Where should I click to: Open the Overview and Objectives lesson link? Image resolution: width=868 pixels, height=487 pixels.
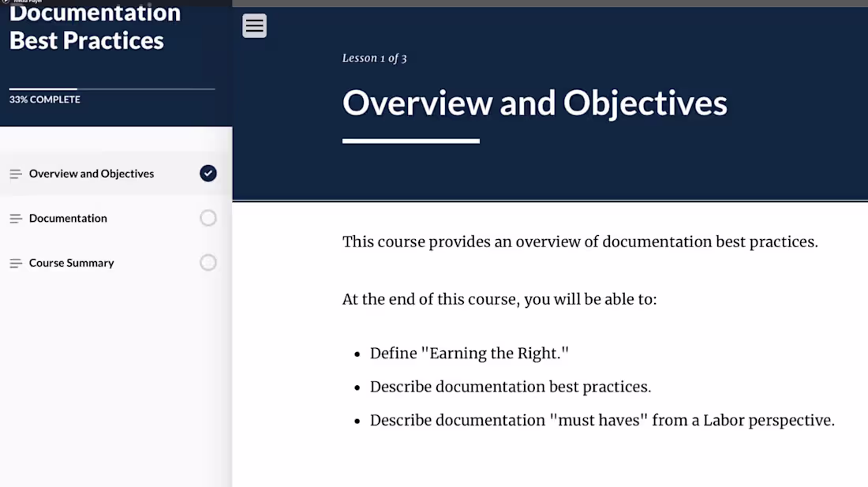pos(91,173)
